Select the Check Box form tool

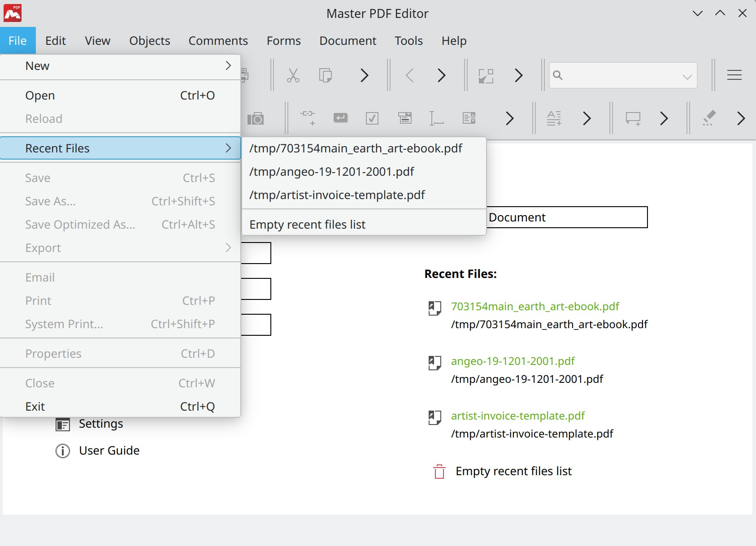click(372, 118)
